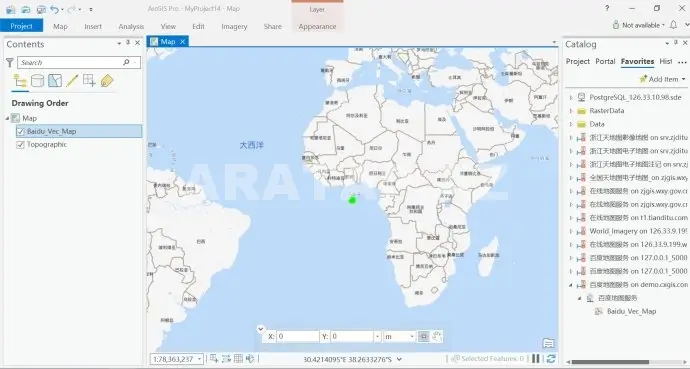The width and height of the screenshot is (690, 369).
Task: Toggle the Topographic layer checkbox
Action: coord(20,145)
